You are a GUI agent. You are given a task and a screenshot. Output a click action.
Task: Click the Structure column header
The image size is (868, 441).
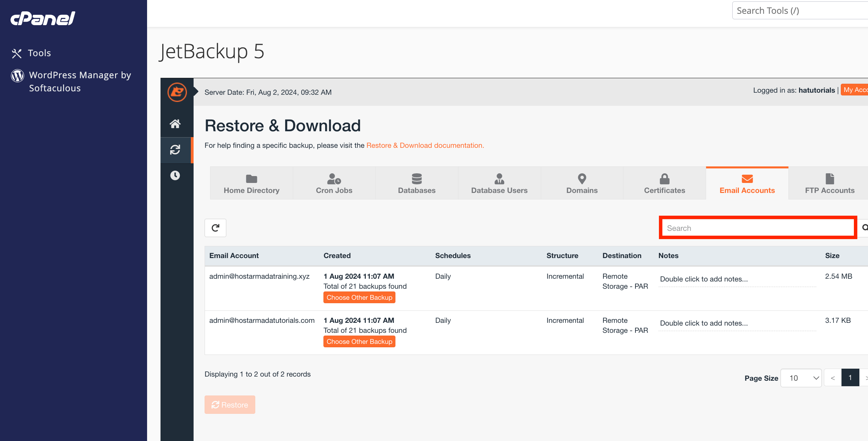pos(562,256)
